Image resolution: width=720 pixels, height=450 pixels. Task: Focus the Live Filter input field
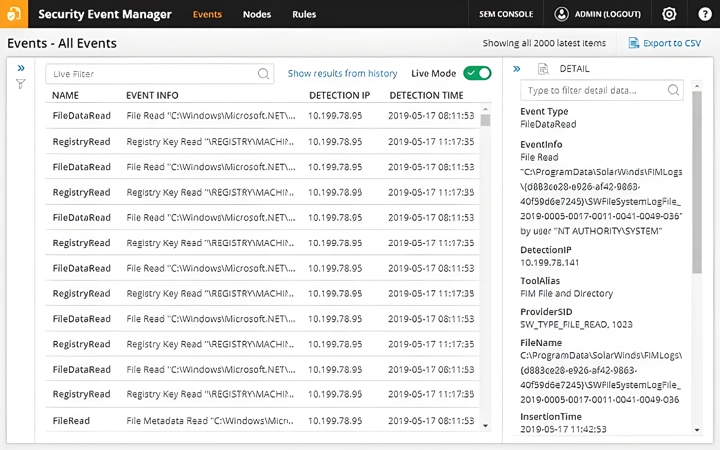pos(159,74)
